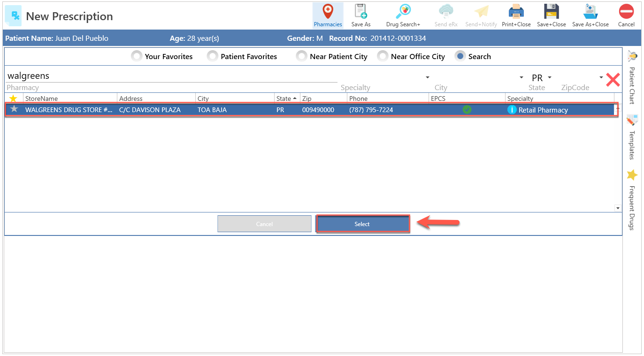Open the Patient Chart side panel

click(632, 78)
